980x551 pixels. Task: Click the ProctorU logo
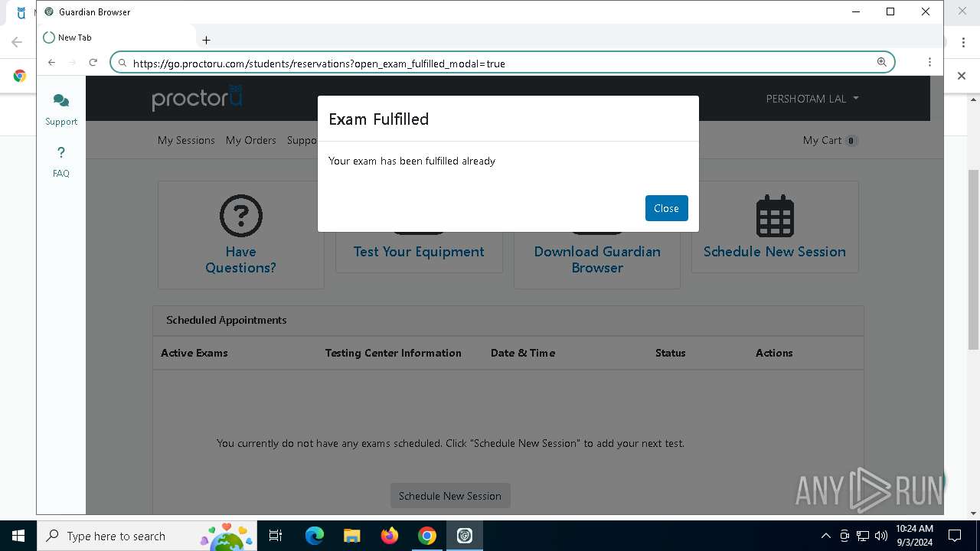tap(197, 98)
